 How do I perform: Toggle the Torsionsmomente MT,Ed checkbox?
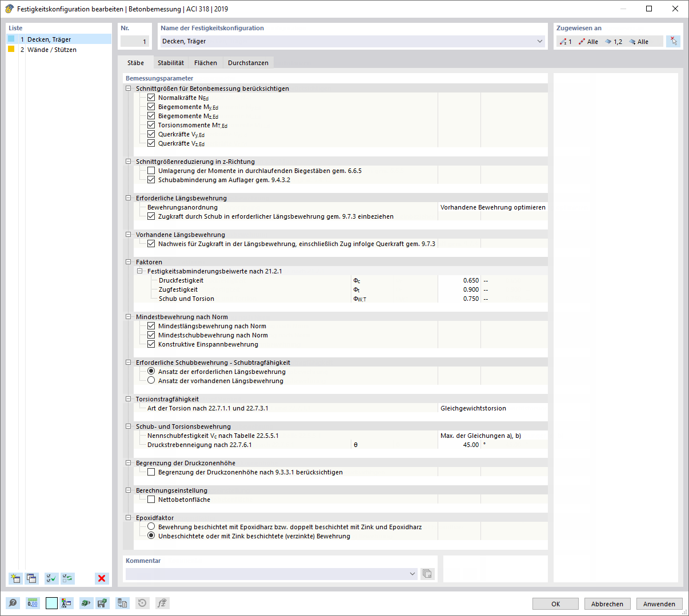[151, 125]
